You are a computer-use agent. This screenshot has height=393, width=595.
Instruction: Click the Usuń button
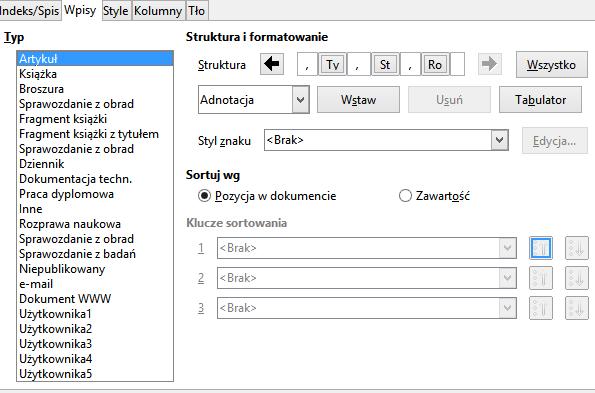click(x=449, y=100)
